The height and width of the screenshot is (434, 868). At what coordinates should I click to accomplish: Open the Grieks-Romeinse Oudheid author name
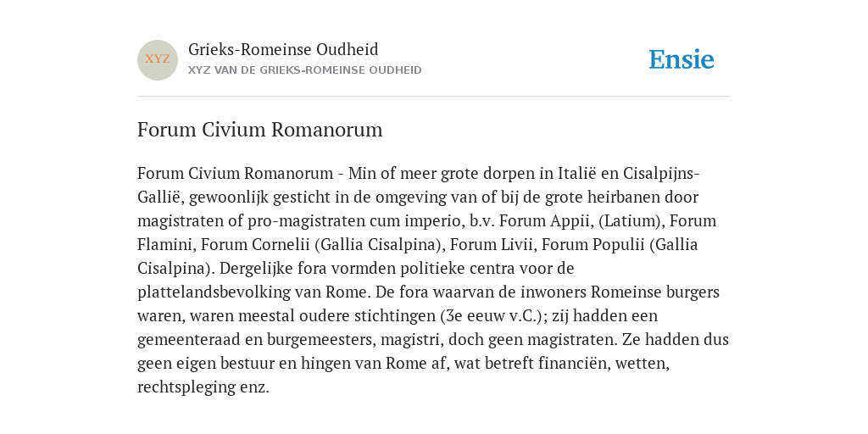[283, 50]
